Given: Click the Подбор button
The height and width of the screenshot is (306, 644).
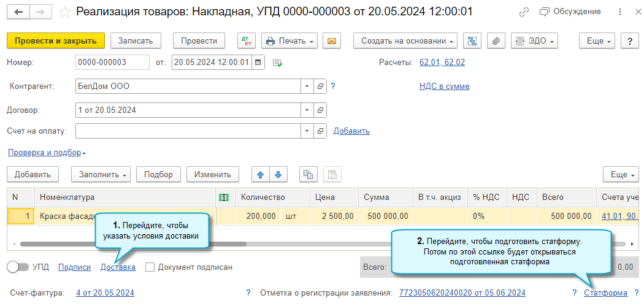Looking at the screenshot, I should [158, 174].
